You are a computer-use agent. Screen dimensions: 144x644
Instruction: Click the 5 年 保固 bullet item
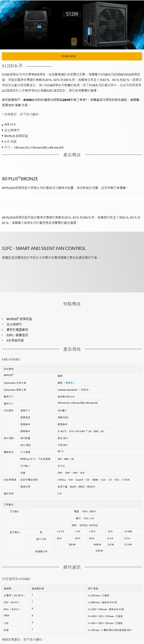coord(10,142)
